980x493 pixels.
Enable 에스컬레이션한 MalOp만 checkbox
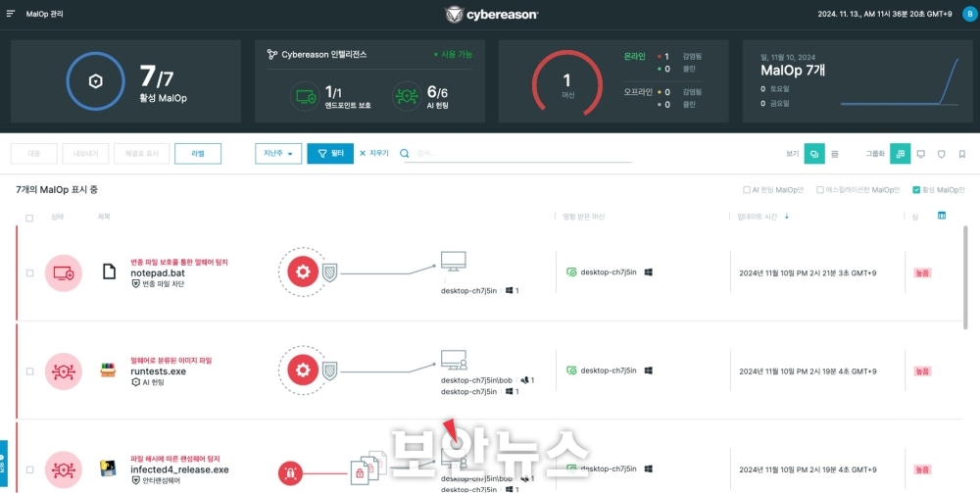[x=820, y=190]
